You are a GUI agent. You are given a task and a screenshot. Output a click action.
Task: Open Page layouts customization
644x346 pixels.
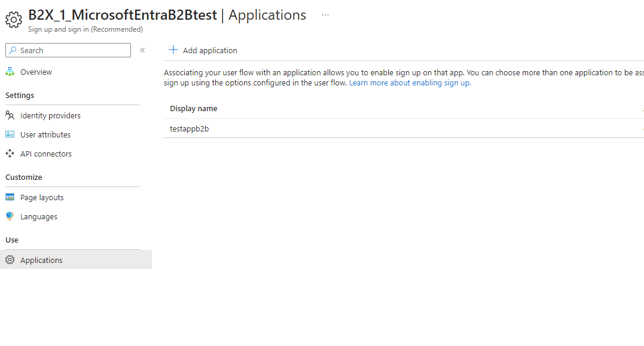click(42, 197)
